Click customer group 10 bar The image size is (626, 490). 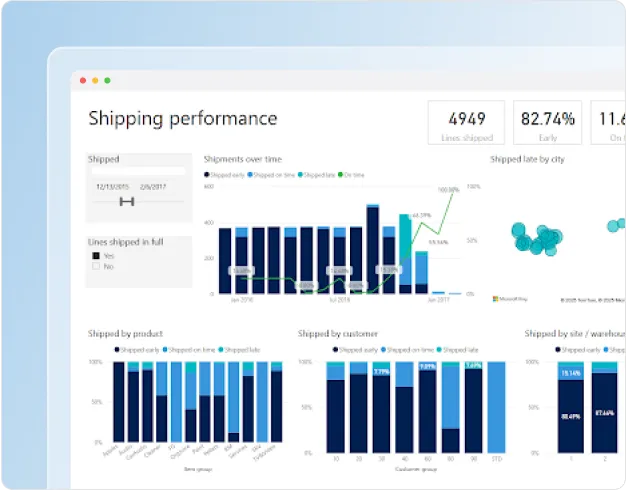click(x=335, y=407)
